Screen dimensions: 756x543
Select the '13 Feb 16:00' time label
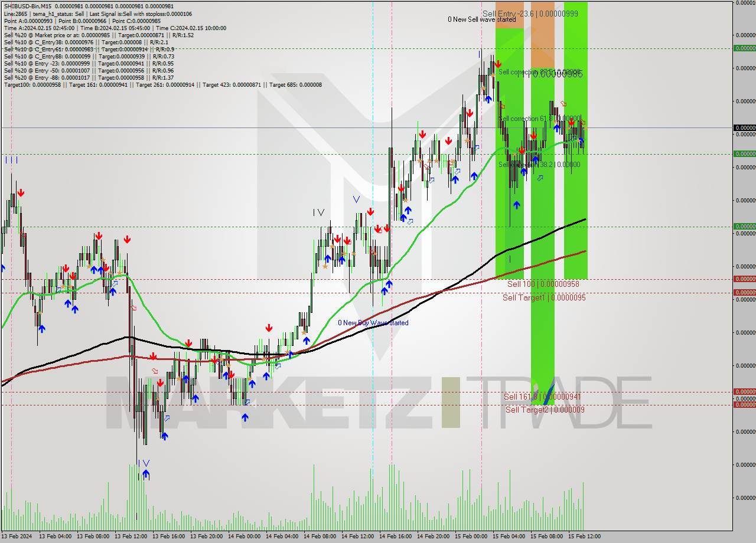click(168, 537)
